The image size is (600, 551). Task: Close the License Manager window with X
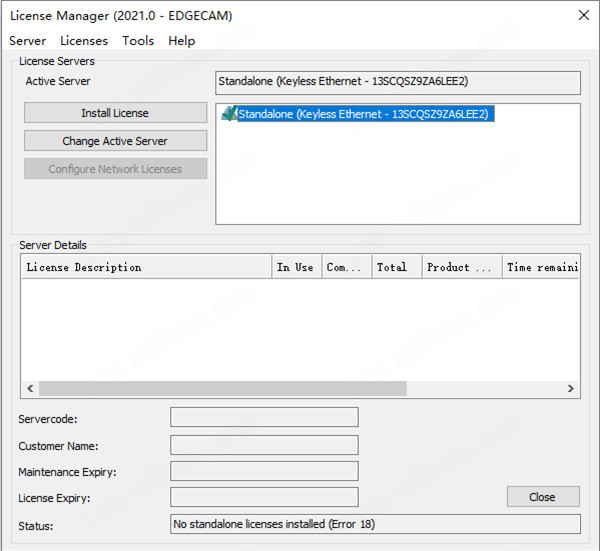(x=583, y=15)
